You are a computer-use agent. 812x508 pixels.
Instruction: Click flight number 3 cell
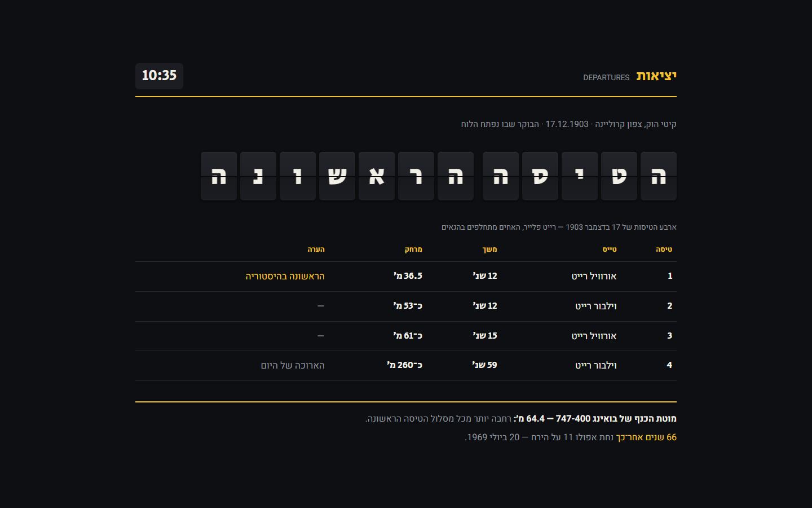click(669, 336)
